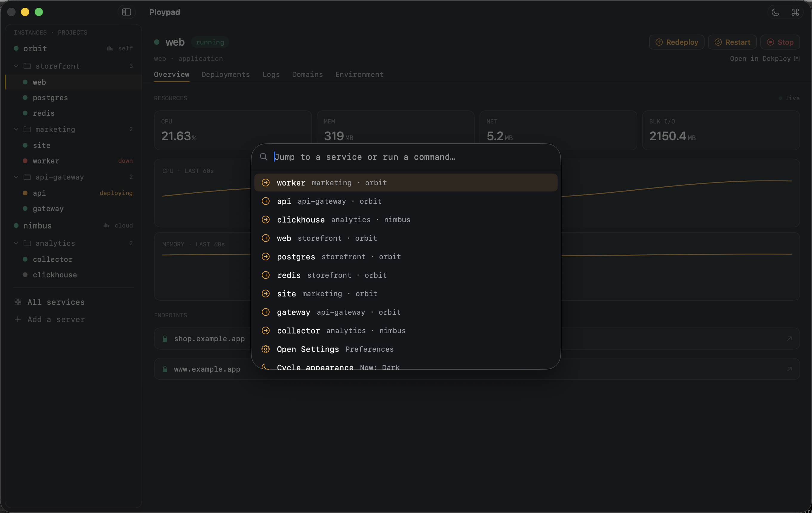
Task: Click the nimbus instance stats chart icon
Action: [106, 226]
